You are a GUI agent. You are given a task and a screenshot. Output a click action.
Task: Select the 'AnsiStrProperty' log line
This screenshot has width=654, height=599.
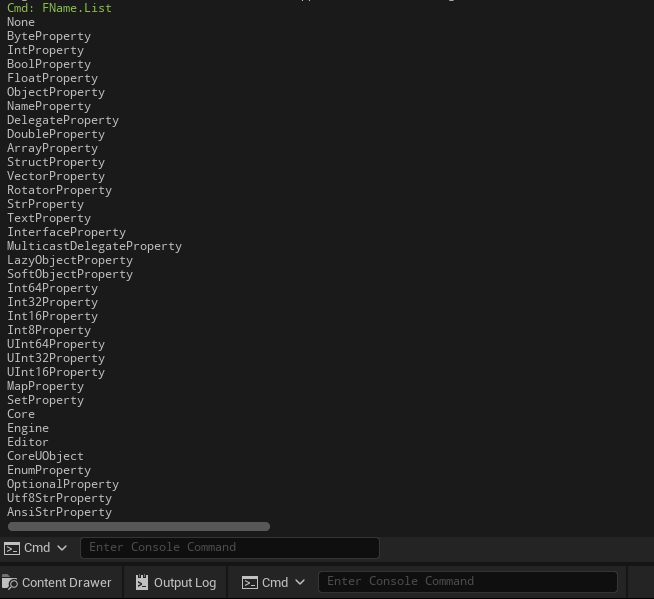(x=59, y=512)
